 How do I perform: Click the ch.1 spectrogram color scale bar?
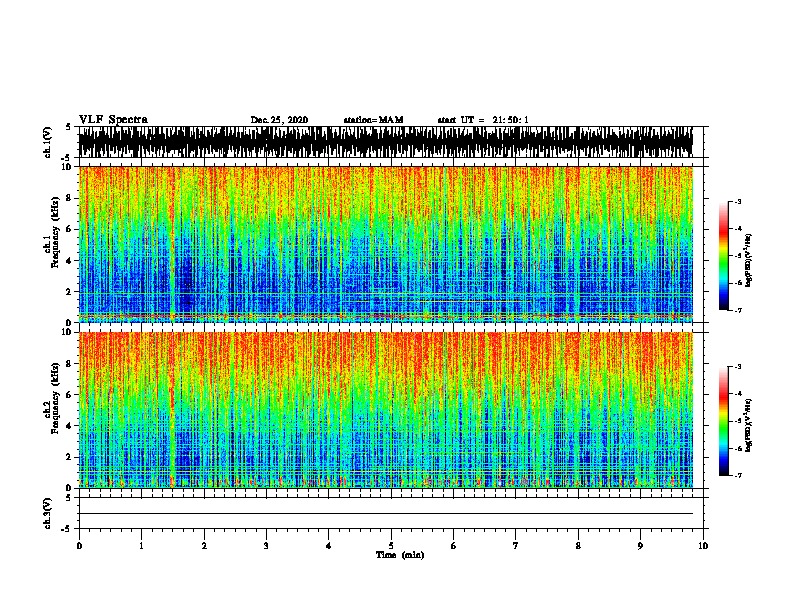tap(723, 256)
